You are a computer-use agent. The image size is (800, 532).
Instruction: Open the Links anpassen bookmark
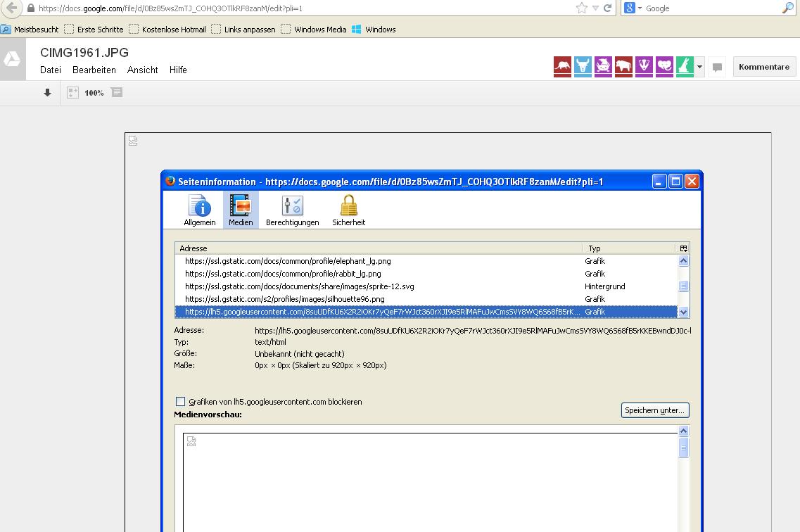[x=243, y=30]
